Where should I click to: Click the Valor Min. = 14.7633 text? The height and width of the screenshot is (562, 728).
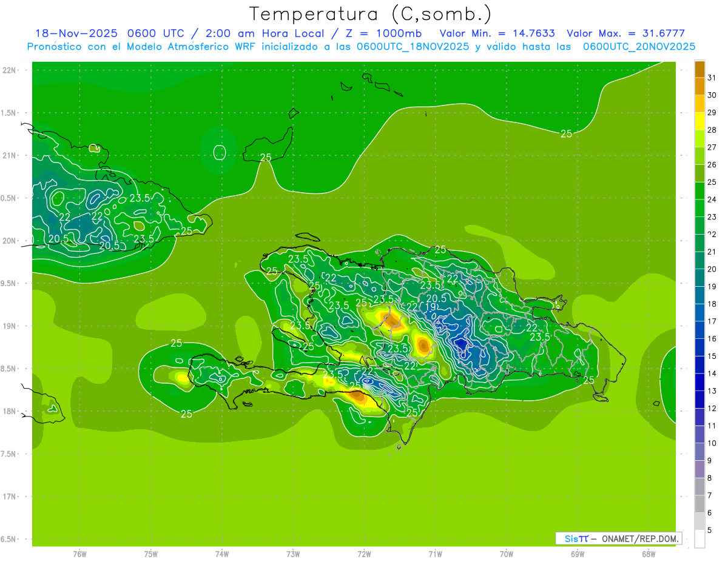pos(497,33)
